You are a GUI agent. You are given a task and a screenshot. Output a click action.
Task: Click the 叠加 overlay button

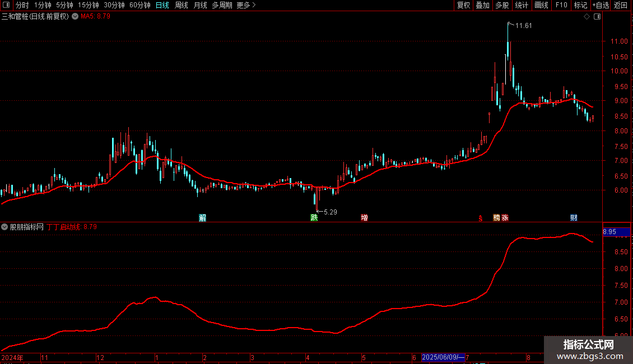click(x=483, y=5)
